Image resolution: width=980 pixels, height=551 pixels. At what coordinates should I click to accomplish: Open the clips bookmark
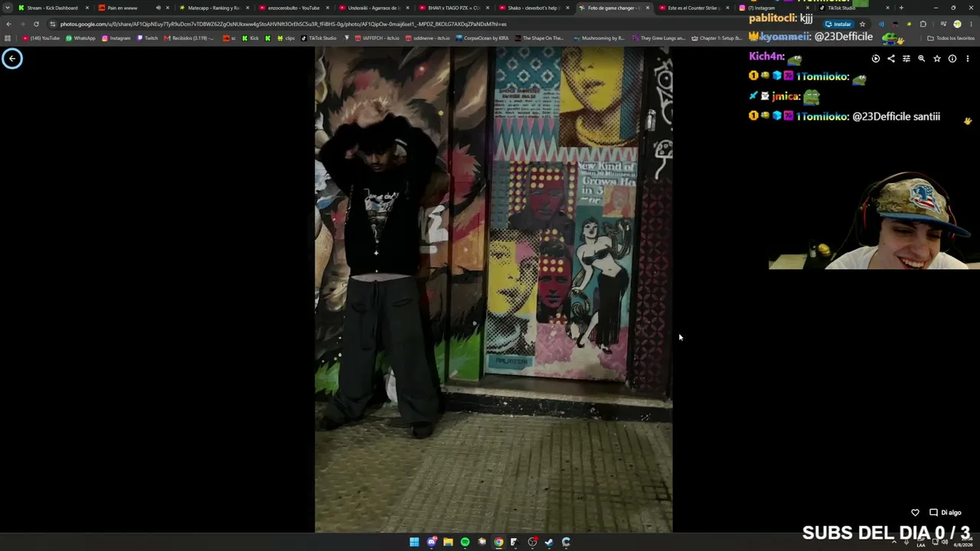pyautogui.click(x=286, y=37)
